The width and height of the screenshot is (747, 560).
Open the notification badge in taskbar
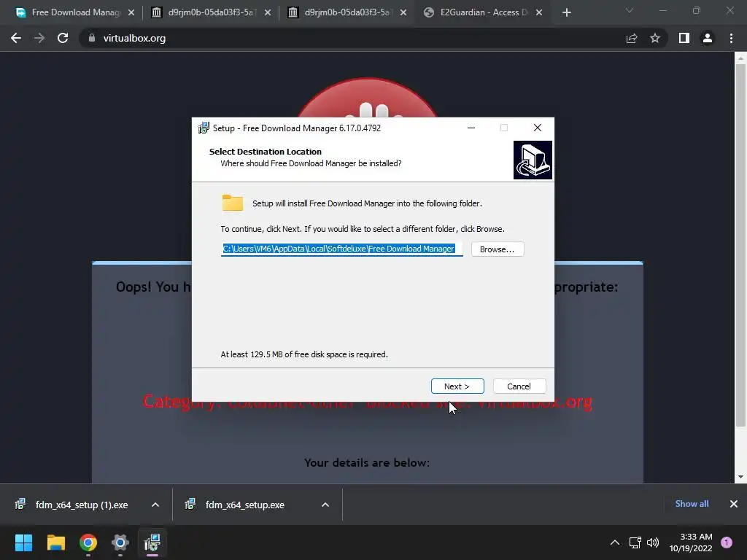click(x=727, y=542)
